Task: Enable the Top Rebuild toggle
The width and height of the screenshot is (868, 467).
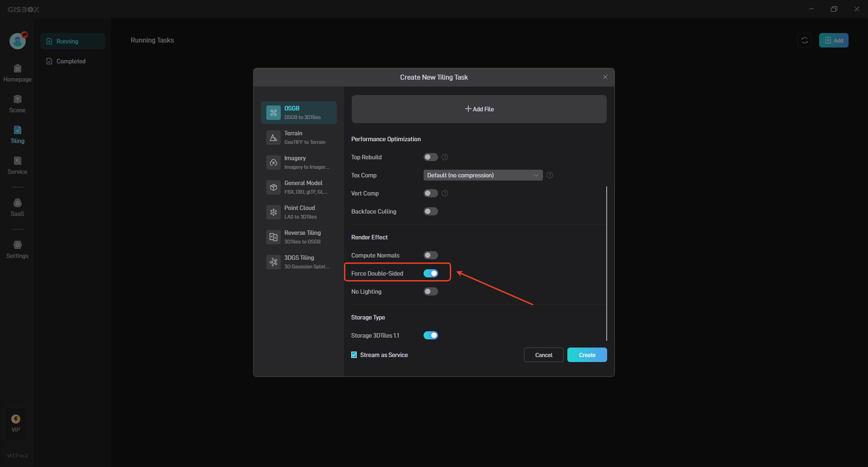Action: (430, 157)
